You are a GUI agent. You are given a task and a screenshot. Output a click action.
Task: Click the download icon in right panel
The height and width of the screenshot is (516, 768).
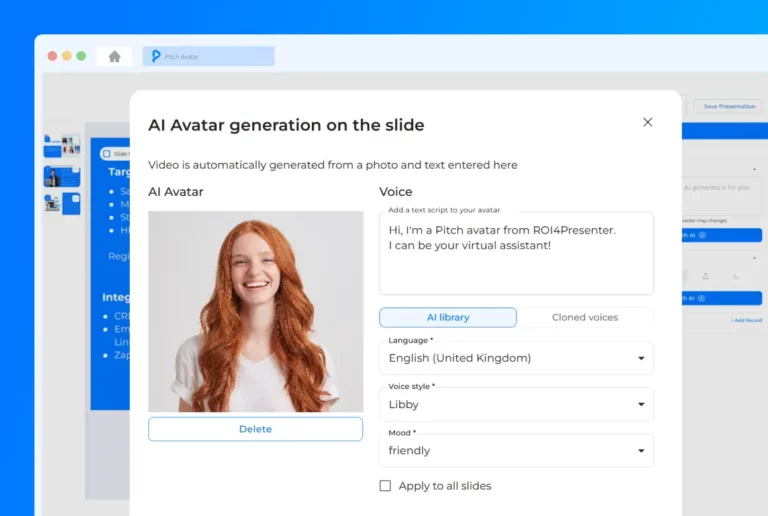coord(735,276)
